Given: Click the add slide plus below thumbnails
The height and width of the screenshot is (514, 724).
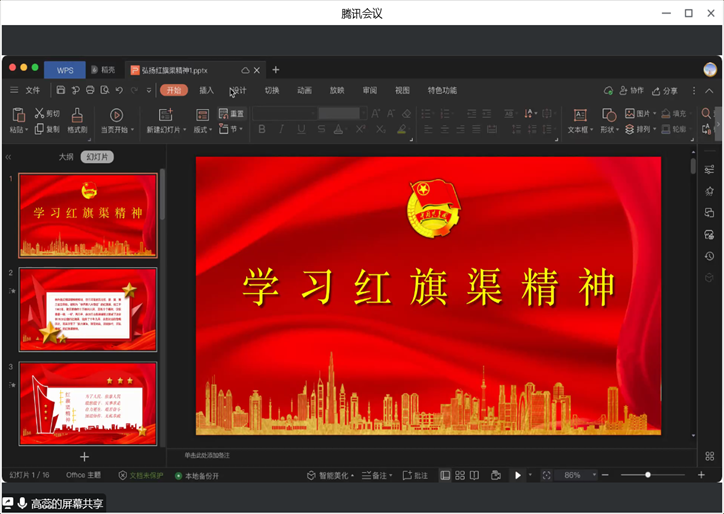Looking at the screenshot, I should click(84, 456).
